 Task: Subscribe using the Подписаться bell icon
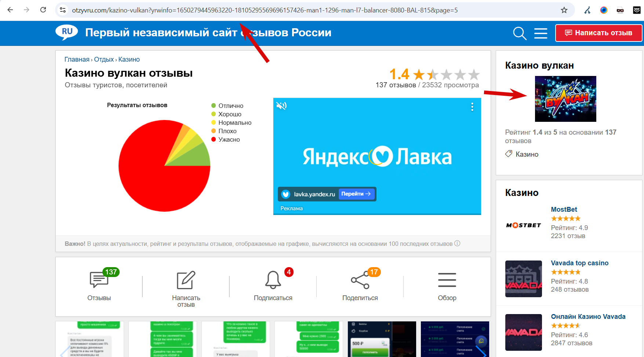click(x=273, y=280)
